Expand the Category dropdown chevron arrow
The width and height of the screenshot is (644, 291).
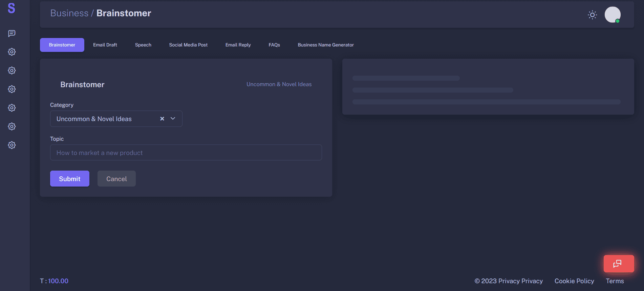(x=173, y=119)
